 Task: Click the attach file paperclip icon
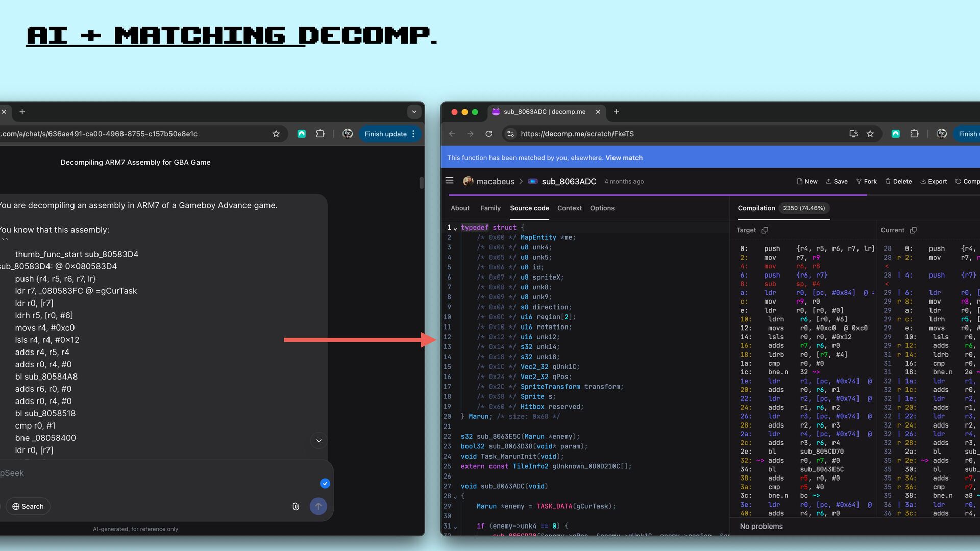pos(296,506)
